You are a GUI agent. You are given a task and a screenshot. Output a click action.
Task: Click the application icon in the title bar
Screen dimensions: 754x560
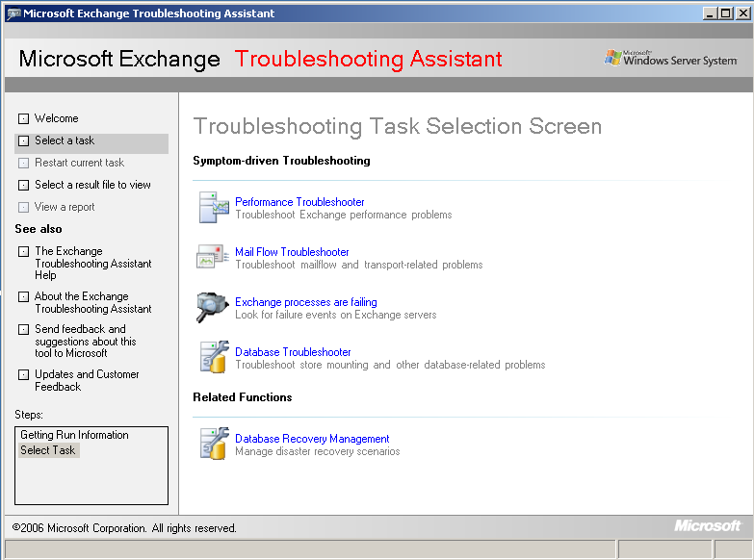(x=13, y=13)
